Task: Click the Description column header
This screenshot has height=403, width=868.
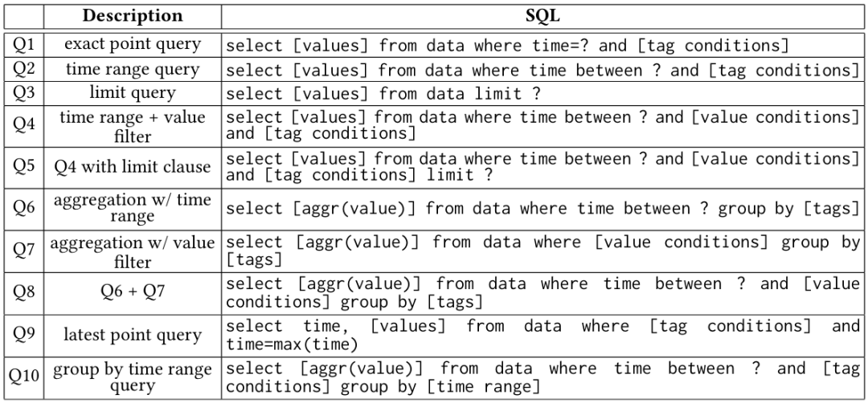Action: click(x=133, y=16)
